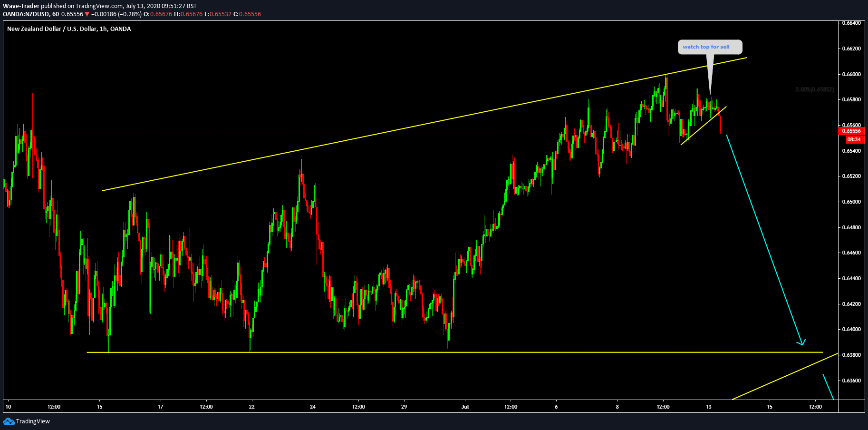Click the 0.64200 price axis label

coord(851,304)
